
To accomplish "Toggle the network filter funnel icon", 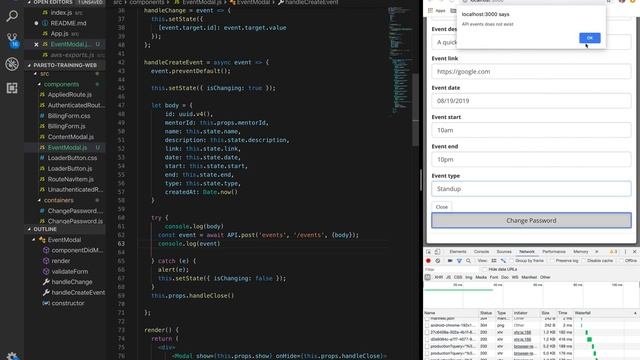I will [459, 260].
